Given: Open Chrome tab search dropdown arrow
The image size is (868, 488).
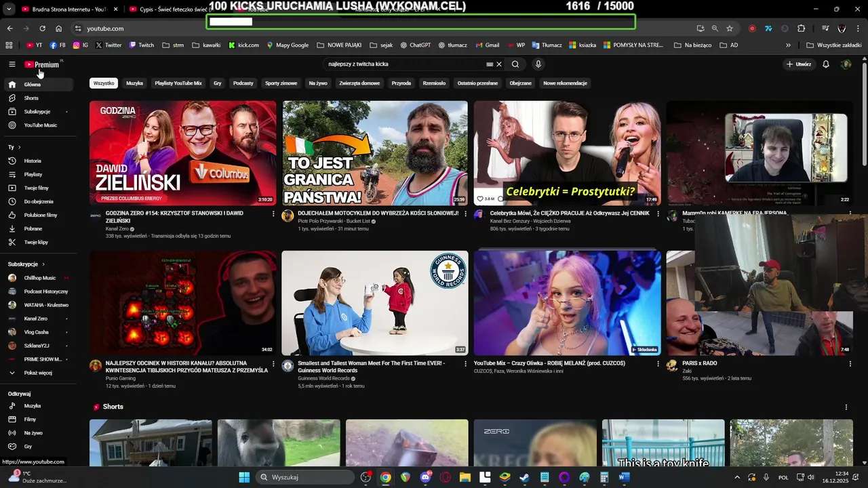Looking at the screenshot, I should pyautogui.click(x=9, y=9).
